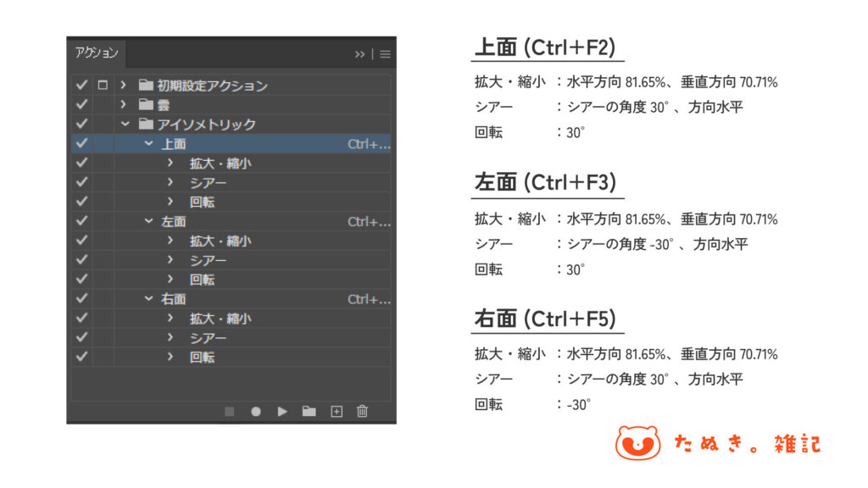The width and height of the screenshot is (868, 488).
Task: Collapse the 左面 action steps
Action: (x=147, y=222)
